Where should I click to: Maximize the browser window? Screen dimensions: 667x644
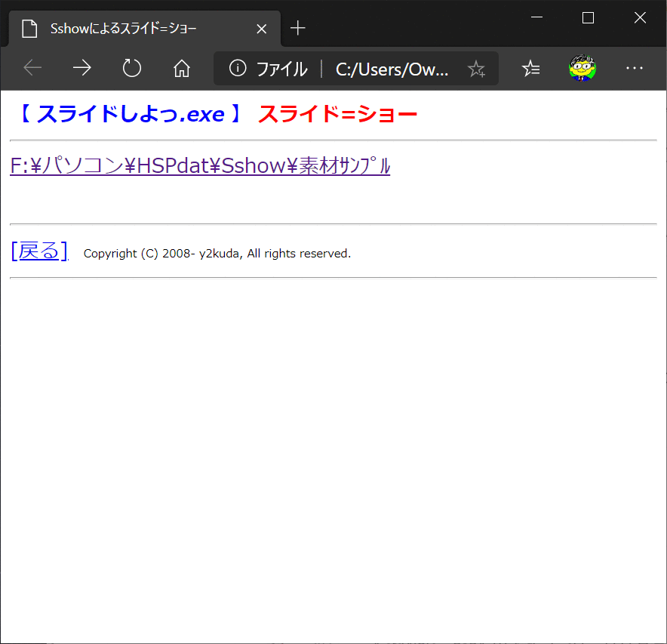coord(589,18)
